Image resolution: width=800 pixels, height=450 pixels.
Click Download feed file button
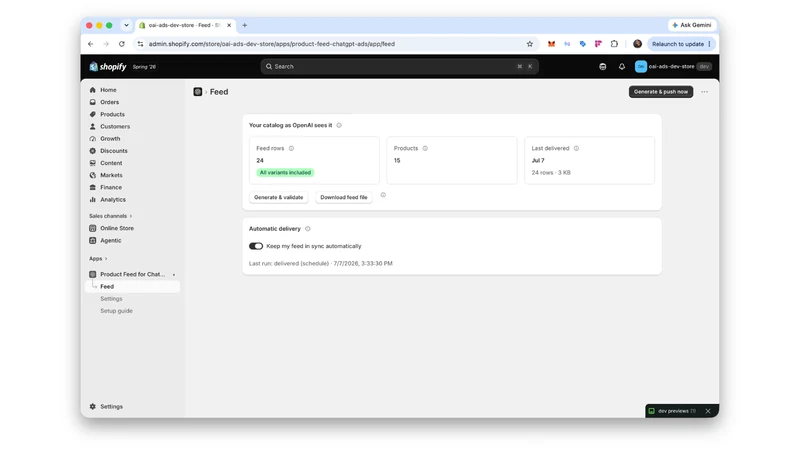pyautogui.click(x=344, y=197)
